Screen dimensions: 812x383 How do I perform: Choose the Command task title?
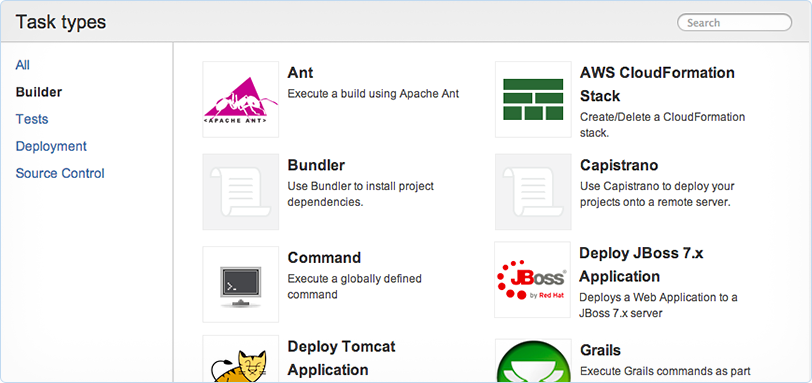[x=324, y=257]
